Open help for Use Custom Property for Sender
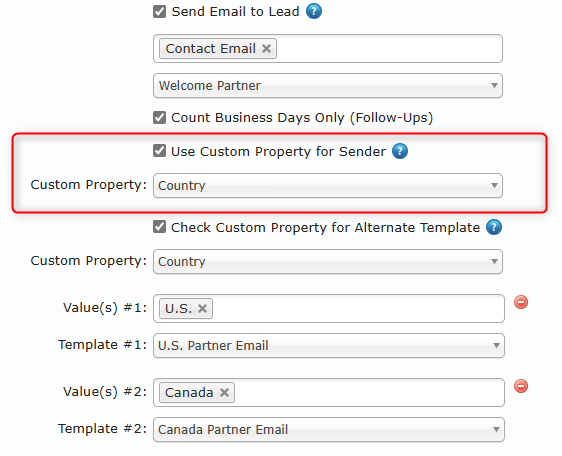The width and height of the screenshot is (562, 456). pyautogui.click(x=400, y=151)
